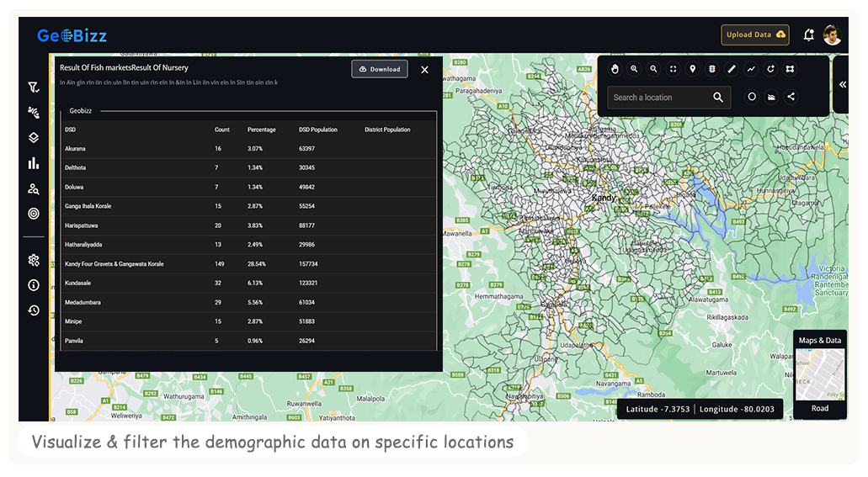This screenshot has height=477, width=868.
Task: Click the Maps & Data label
Action: pos(820,341)
